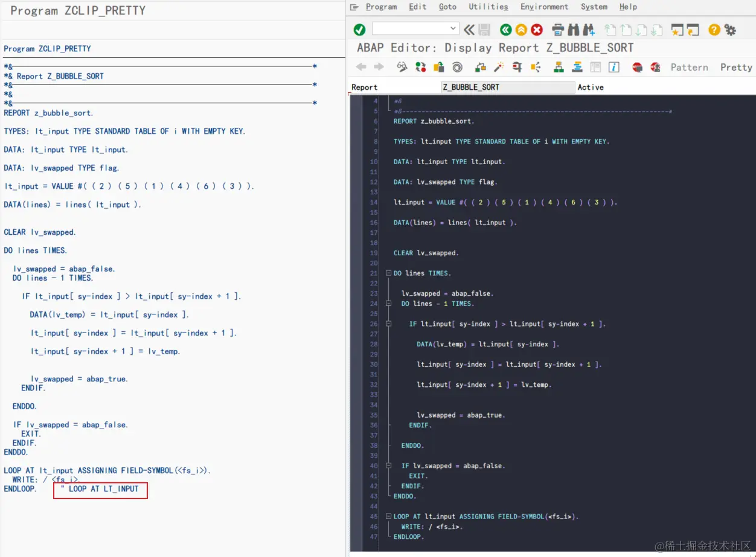Screen dimensions: 756x557
Task: Click the Previous Page icon
Action: 626,30
